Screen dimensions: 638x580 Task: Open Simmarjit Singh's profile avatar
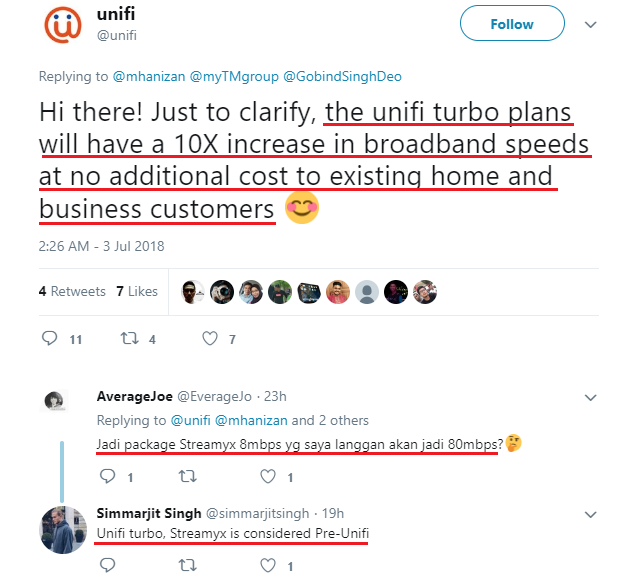pos(63,530)
